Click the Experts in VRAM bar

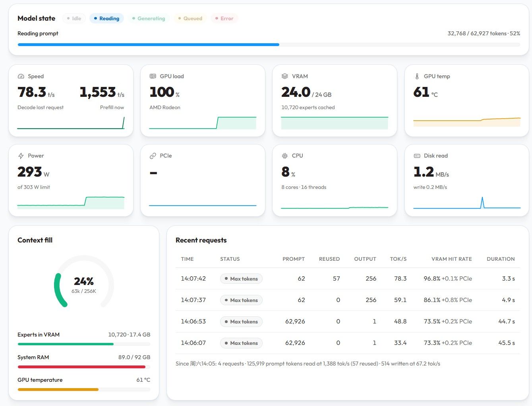point(84,344)
